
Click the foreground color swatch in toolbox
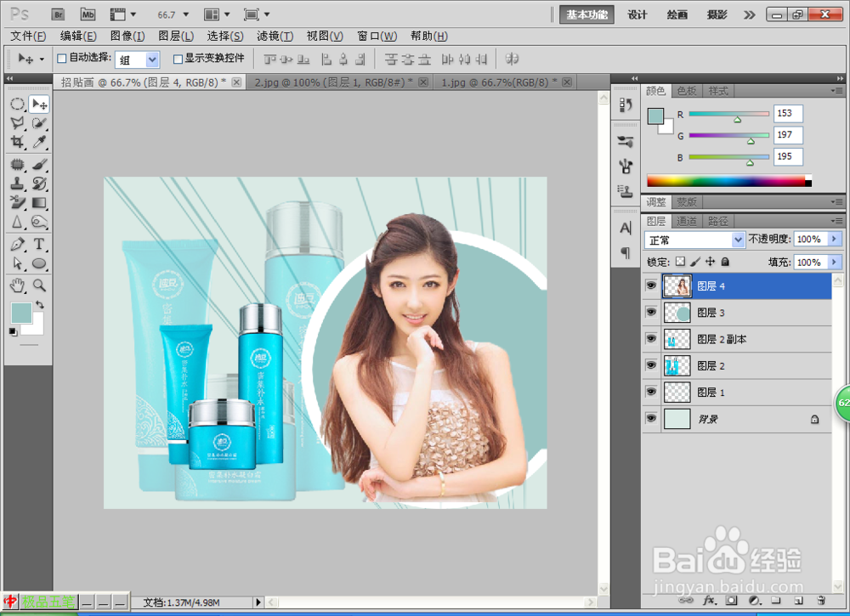coord(22,314)
